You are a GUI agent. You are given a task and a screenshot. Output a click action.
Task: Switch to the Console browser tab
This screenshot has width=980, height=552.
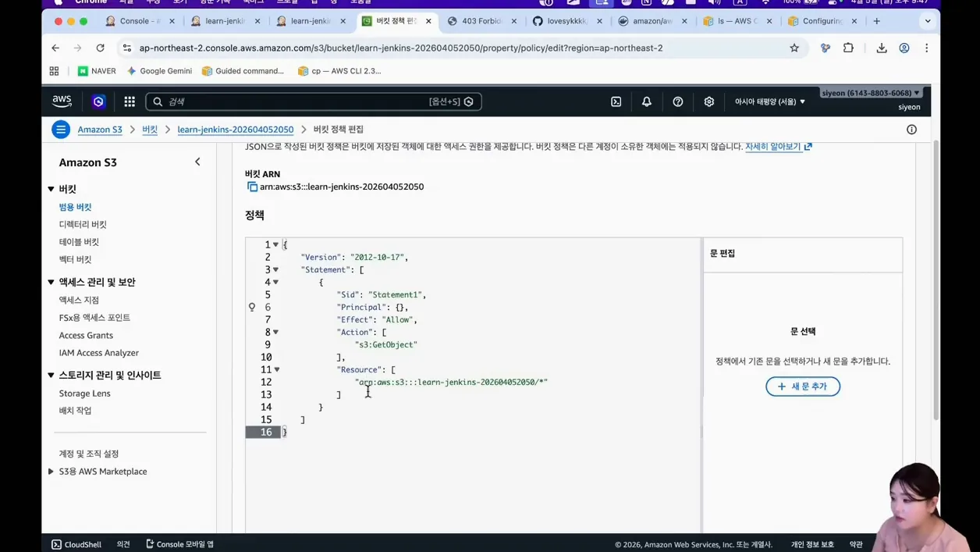tap(140, 21)
